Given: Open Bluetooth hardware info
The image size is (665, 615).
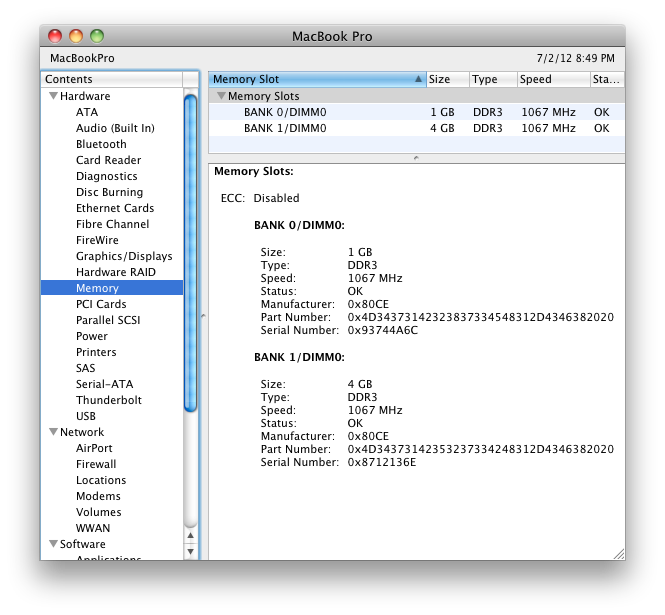Looking at the screenshot, I should (x=101, y=144).
